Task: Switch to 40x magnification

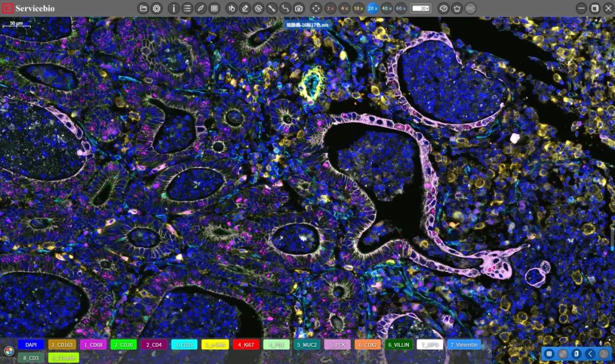Action: [387, 9]
